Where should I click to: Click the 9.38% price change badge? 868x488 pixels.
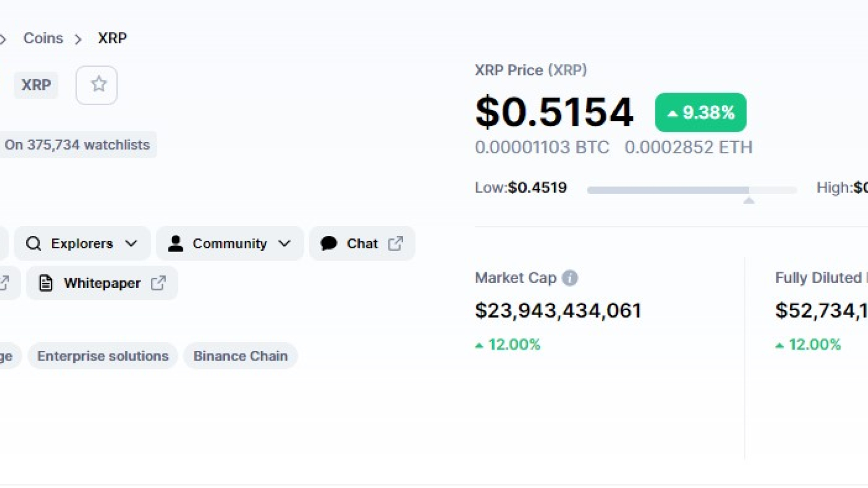pyautogui.click(x=701, y=113)
